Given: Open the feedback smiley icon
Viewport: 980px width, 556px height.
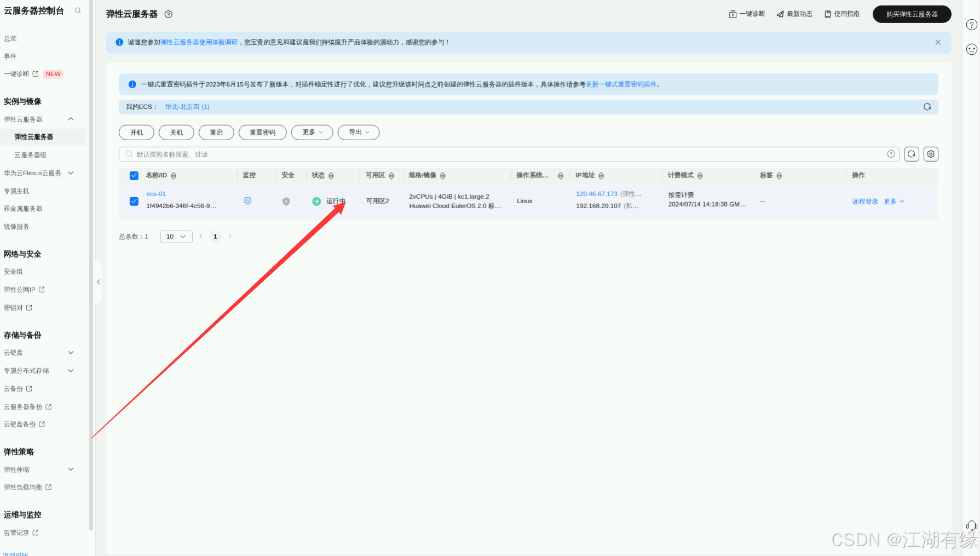Looking at the screenshot, I should 971,49.
